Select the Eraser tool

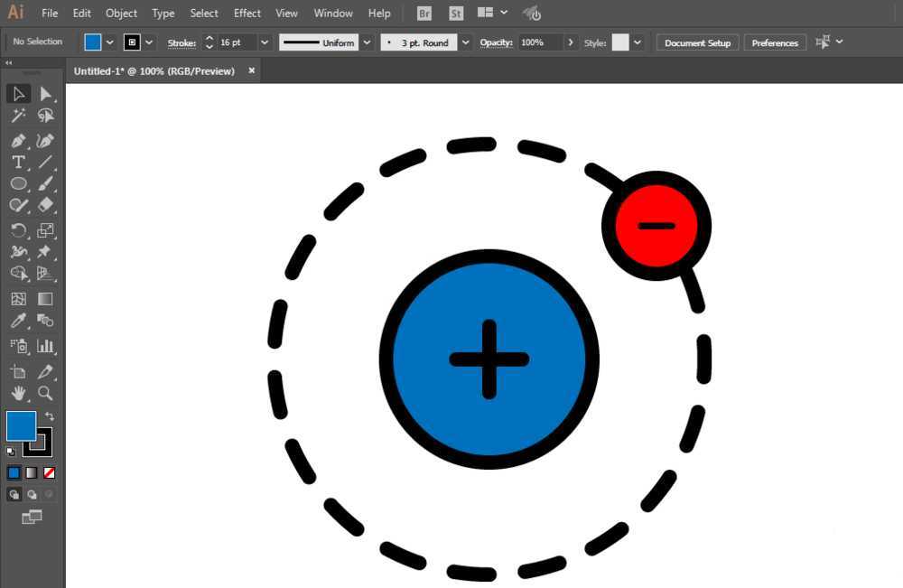(x=45, y=205)
